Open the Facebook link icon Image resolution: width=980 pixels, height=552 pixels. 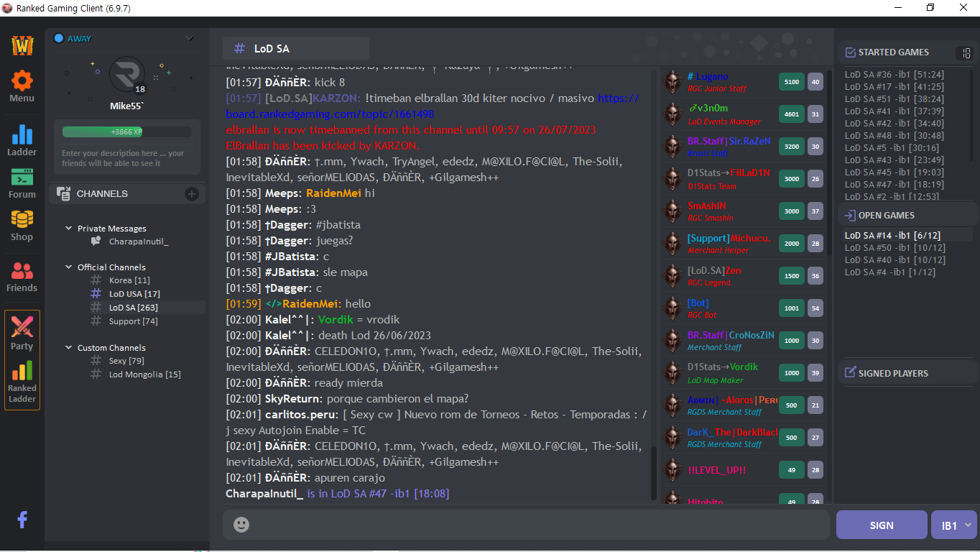(22, 520)
